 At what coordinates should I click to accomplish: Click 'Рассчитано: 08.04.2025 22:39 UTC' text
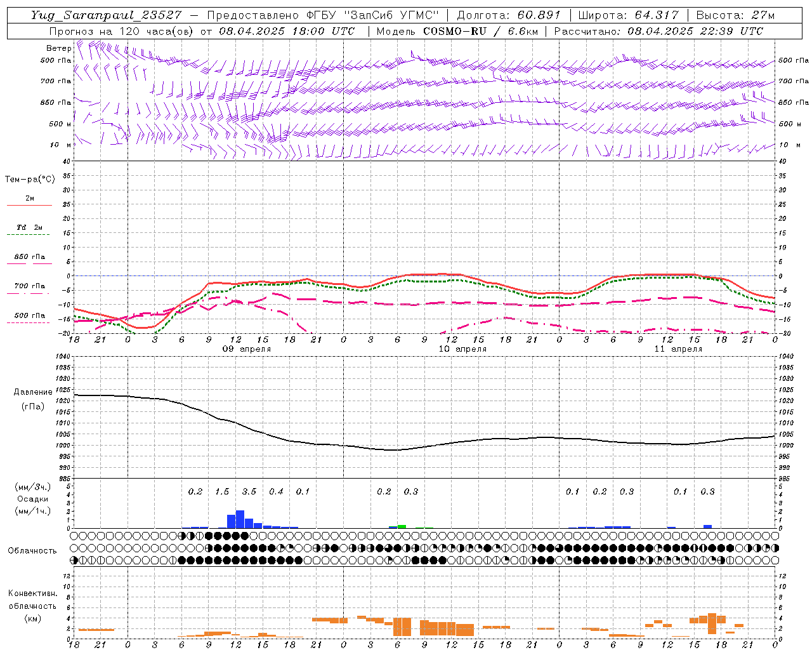tap(658, 31)
